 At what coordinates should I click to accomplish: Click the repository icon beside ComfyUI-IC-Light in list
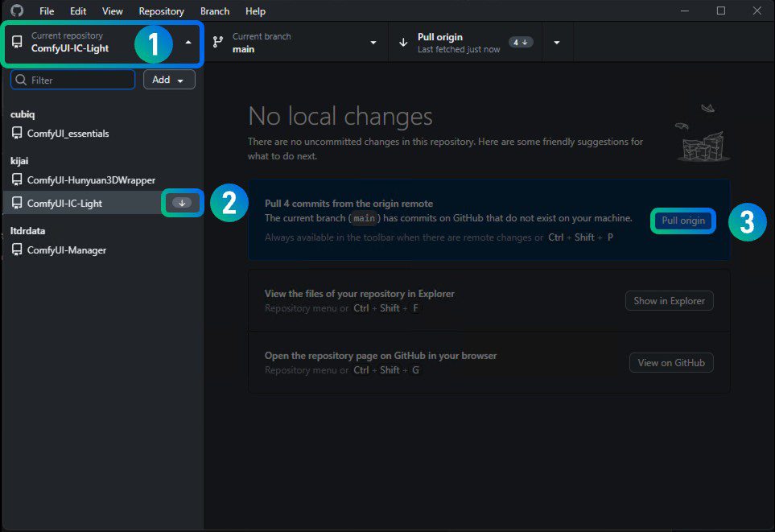(17, 203)
